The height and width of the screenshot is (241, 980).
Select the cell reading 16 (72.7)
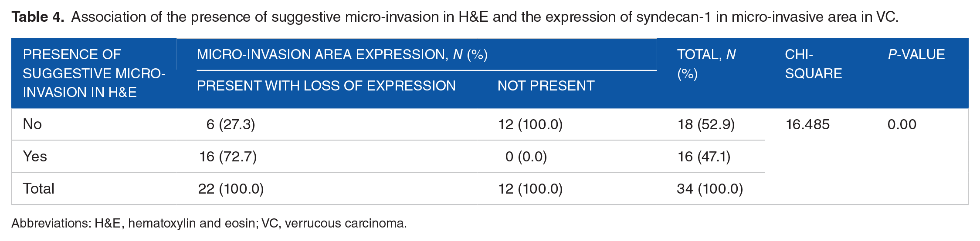(x=228, y=157)
